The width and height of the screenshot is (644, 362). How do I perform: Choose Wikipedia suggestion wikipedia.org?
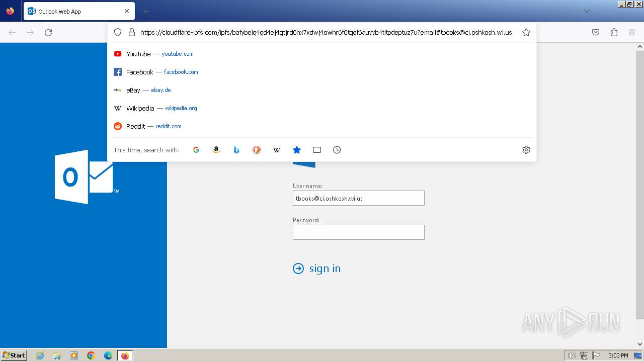click(x=322, y=108)
